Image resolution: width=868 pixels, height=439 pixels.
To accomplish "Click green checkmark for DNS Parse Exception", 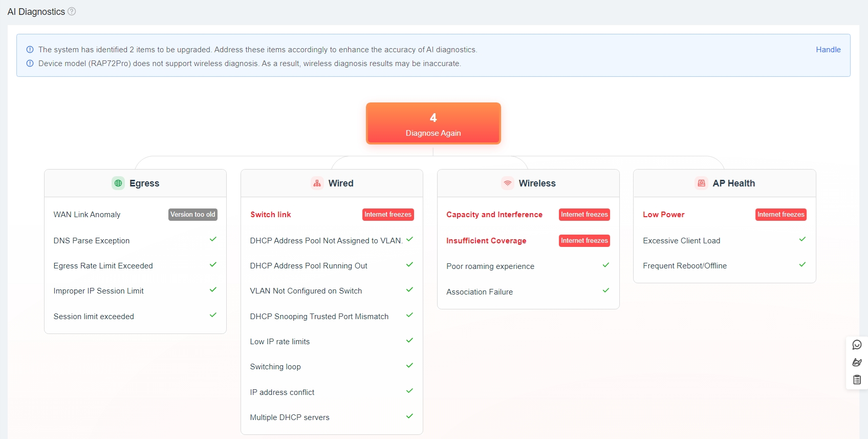I will [213, 239].
